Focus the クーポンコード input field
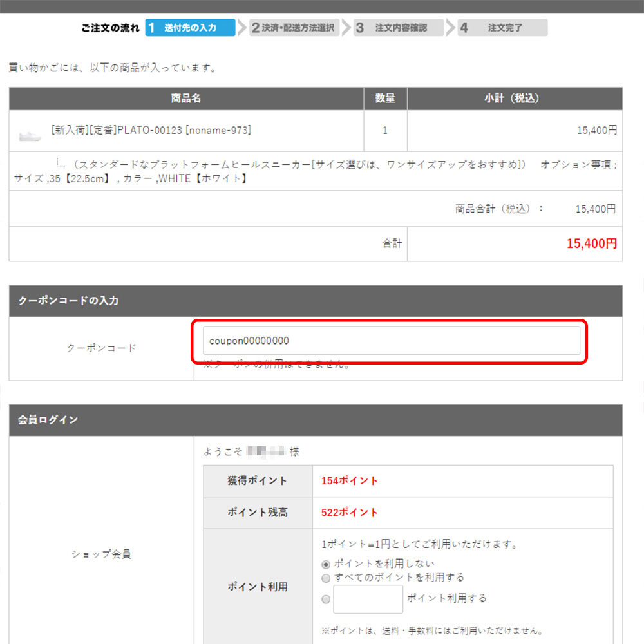Screen dimensions: 644x644 (391, 341)
